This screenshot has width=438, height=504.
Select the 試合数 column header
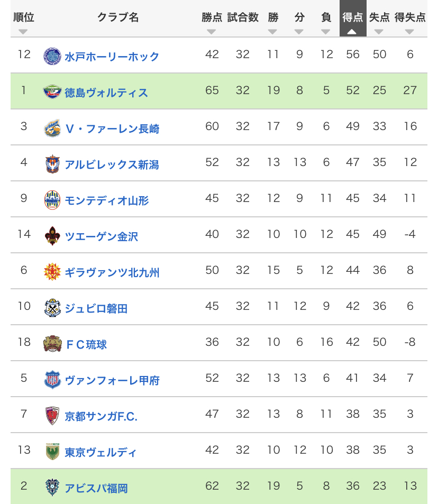243,17
